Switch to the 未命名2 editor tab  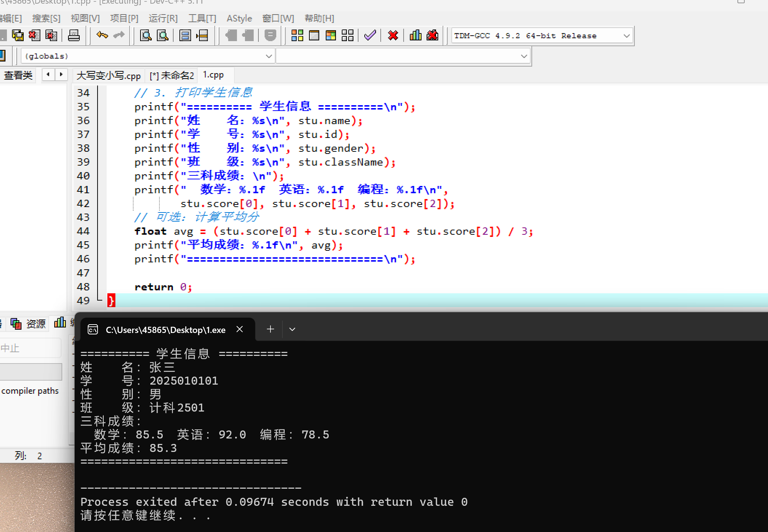(x=171, y=75)
